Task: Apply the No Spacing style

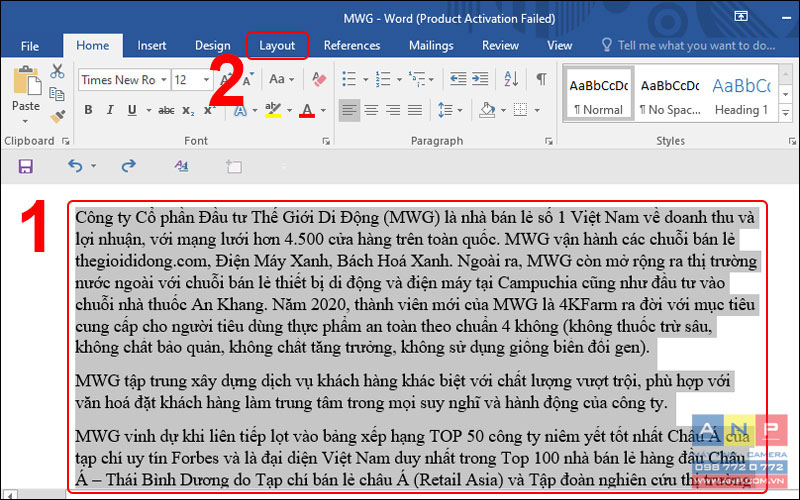Action: [x=669, y=93]
